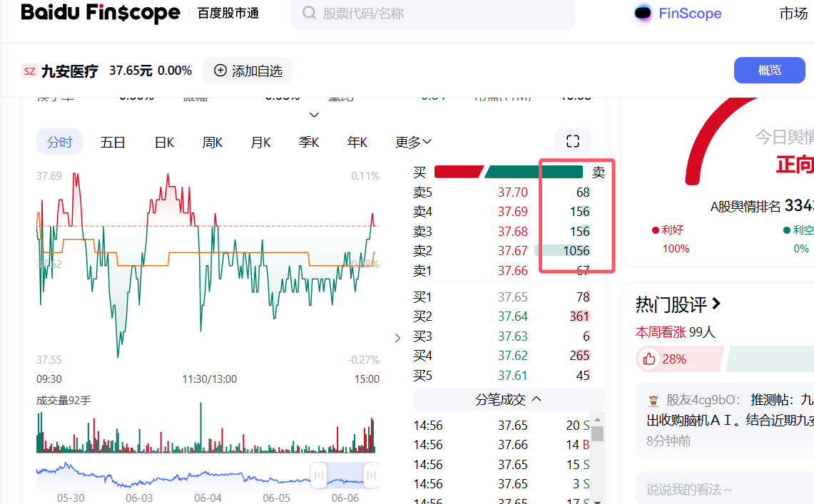Image resolution: width=814 pixels, height=504 pixels.
Task: Open the 热门股评 section
Action: (x=678, y=304)
